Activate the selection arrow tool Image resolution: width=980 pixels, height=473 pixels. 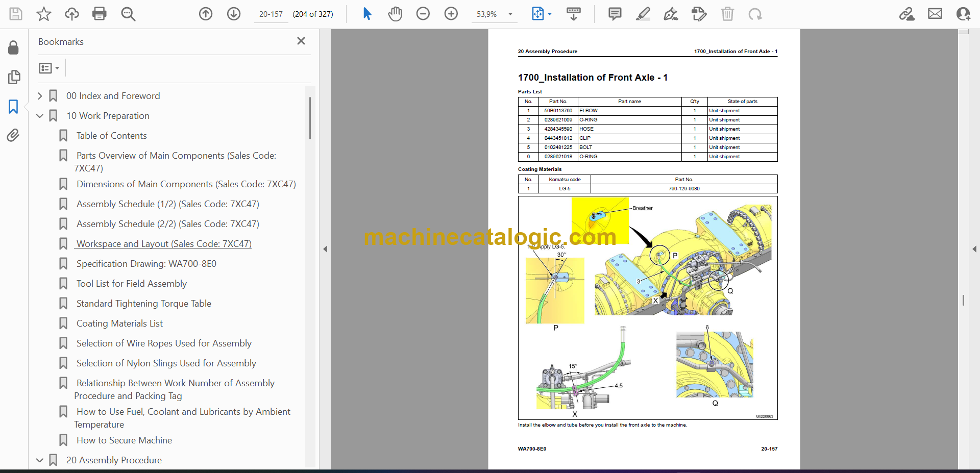pos(367,14)
